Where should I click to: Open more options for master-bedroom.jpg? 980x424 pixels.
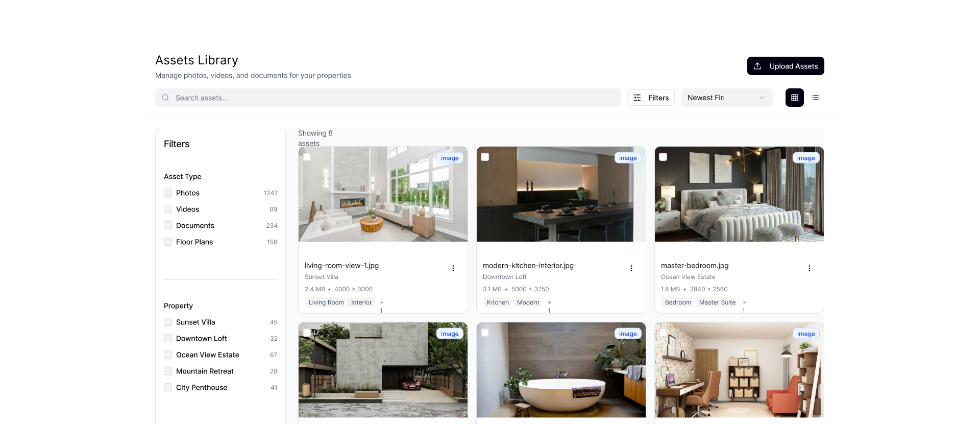[809, 268]
